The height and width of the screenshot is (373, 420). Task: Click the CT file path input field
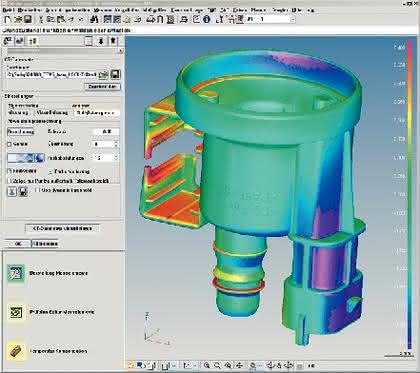[52, 74]
